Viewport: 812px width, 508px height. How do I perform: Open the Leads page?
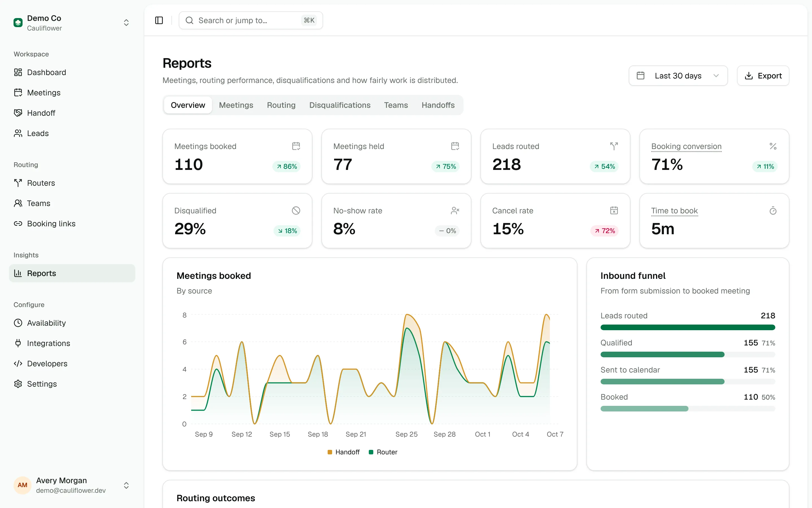(72, 133)
